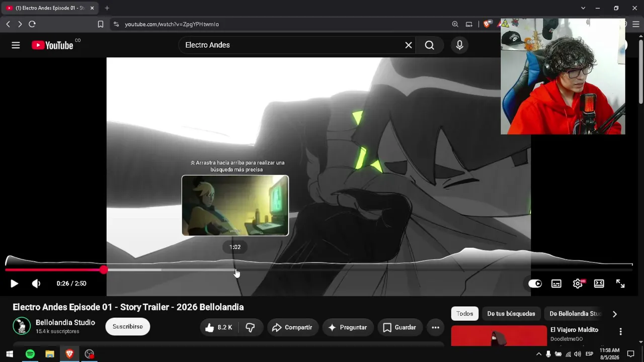This screenshot has width=644, height=362.
Task: Save the video with Guardar
Action: pos(400,327)
